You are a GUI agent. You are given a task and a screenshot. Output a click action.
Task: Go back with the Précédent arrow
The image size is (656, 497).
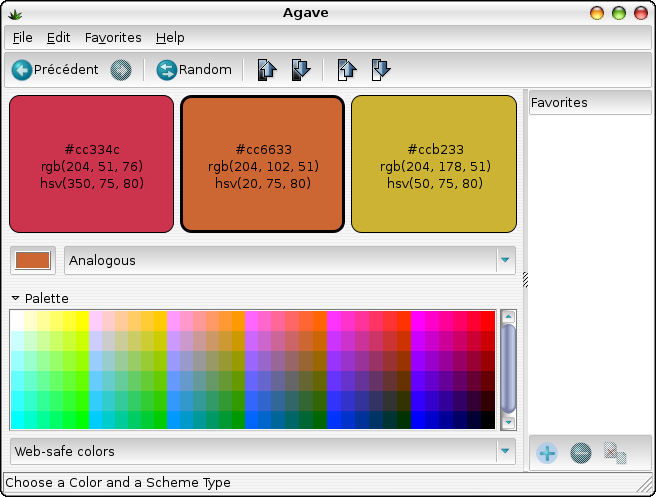pyautogui.click(x=55, y=70)
